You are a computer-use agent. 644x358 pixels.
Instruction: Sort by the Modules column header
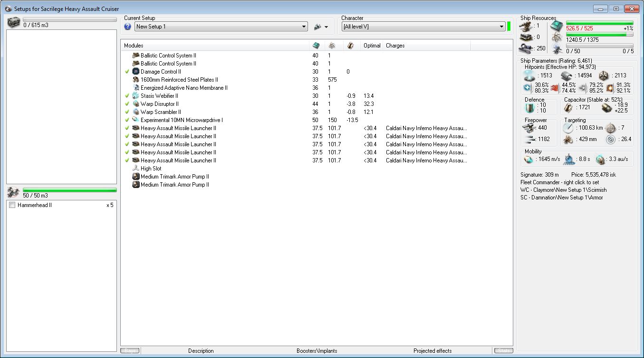(x=215, y=46)
